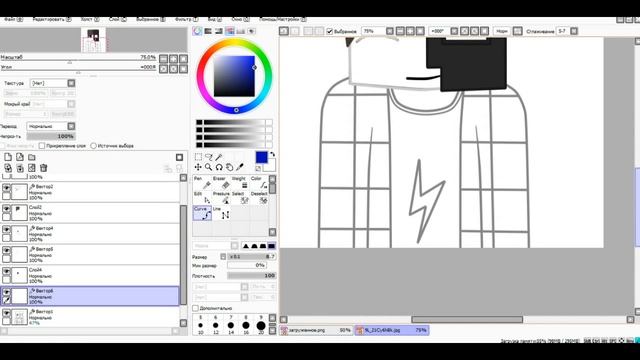This screenshot has width=640, height=360.
Task: Choose the vector Deselect tool
Action: pyautogui.click(x=259, y=198)
